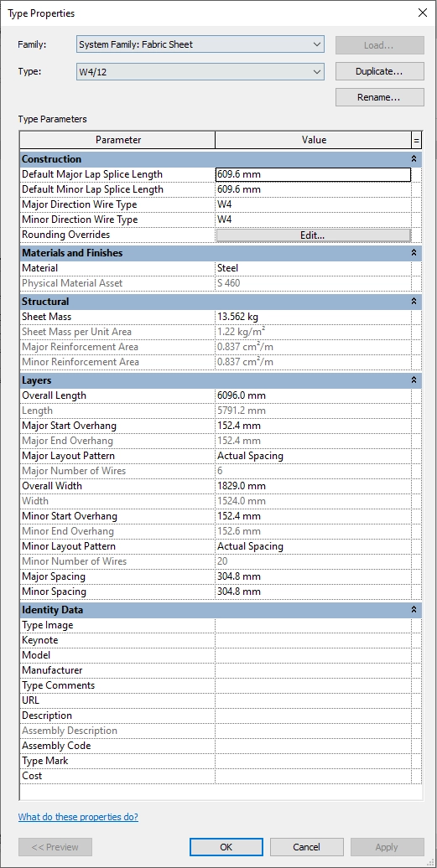Screen dimensions: 437x868
Task: Click the Major Reinforcement Area value
Action: [x=313, y=347]
